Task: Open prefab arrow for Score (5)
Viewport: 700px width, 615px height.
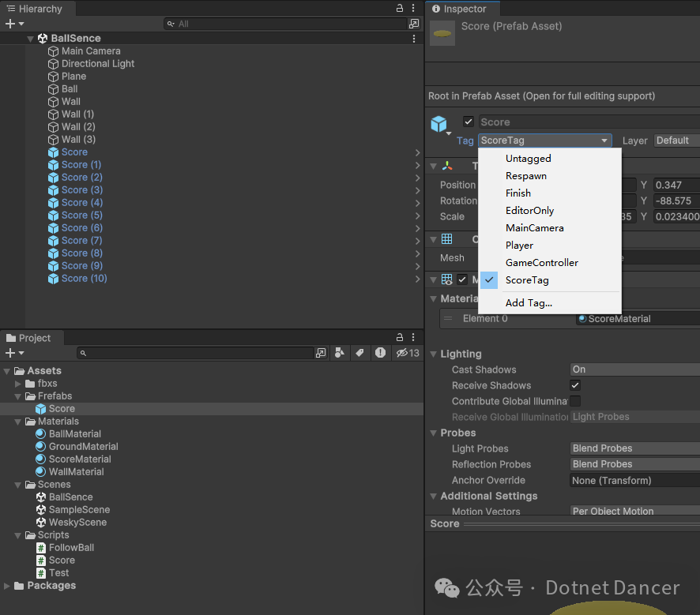Action: click(x=417, y=216)
